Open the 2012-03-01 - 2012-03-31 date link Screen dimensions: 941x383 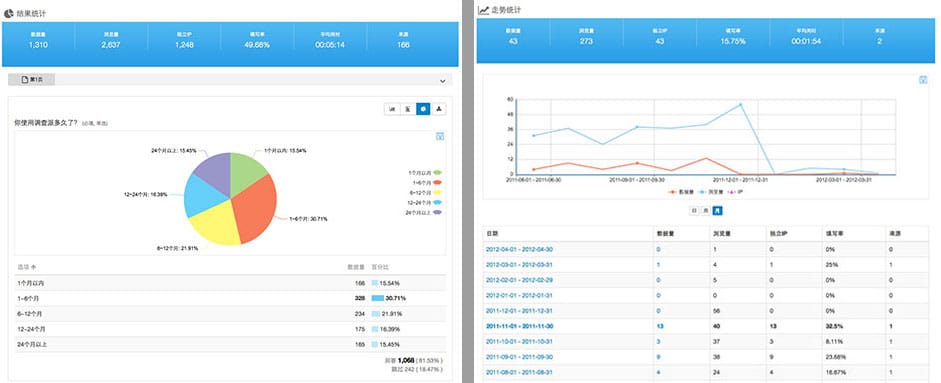(519, 264)
